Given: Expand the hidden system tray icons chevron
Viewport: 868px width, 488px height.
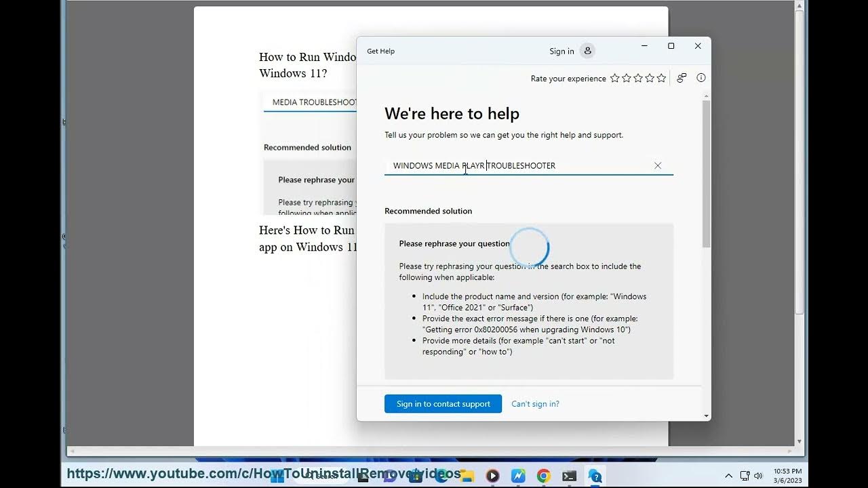Looking at the screenshot, I should (x=728, y=476).
